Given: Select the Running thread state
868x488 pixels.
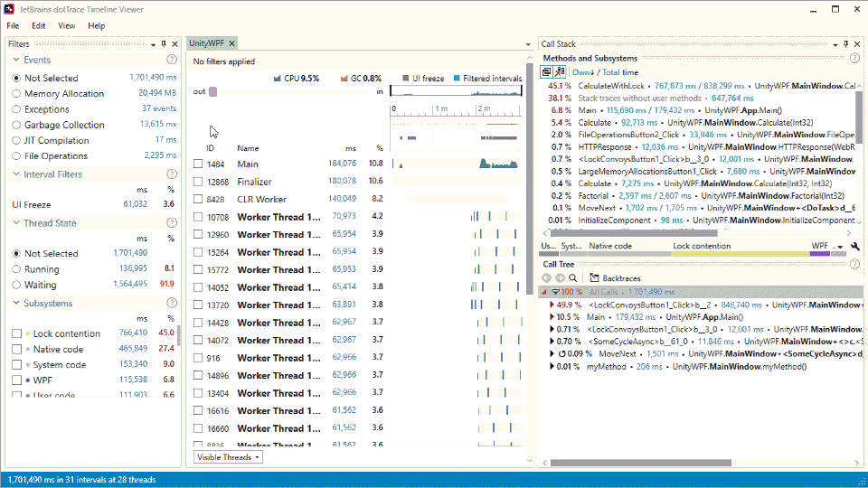Looking at the screenshot, I should tap(16, 269).
